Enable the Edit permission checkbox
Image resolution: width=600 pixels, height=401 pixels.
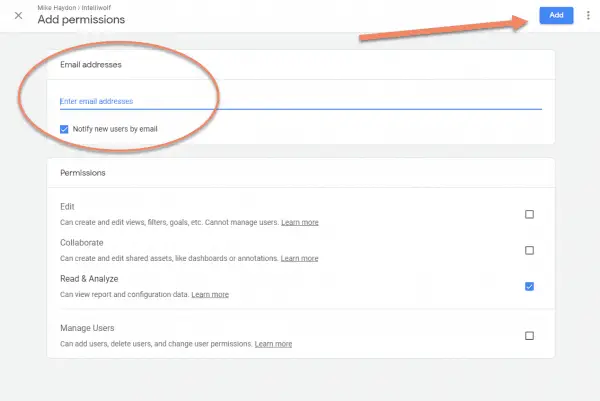click(529, 214)
